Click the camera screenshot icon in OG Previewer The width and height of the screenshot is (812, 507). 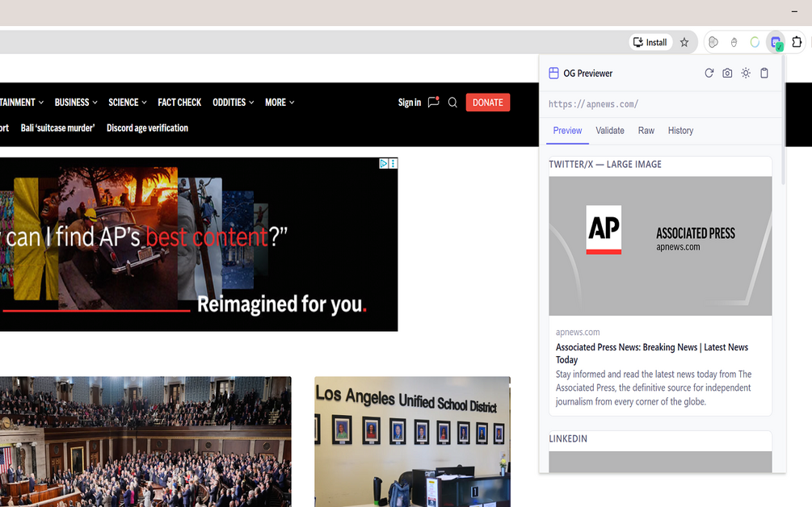(x=727, y=73)
